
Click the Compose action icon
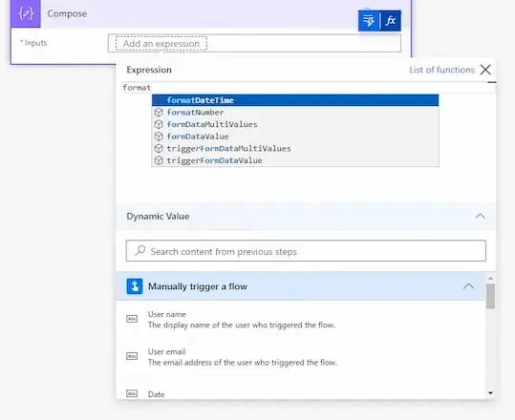[26, 13]
